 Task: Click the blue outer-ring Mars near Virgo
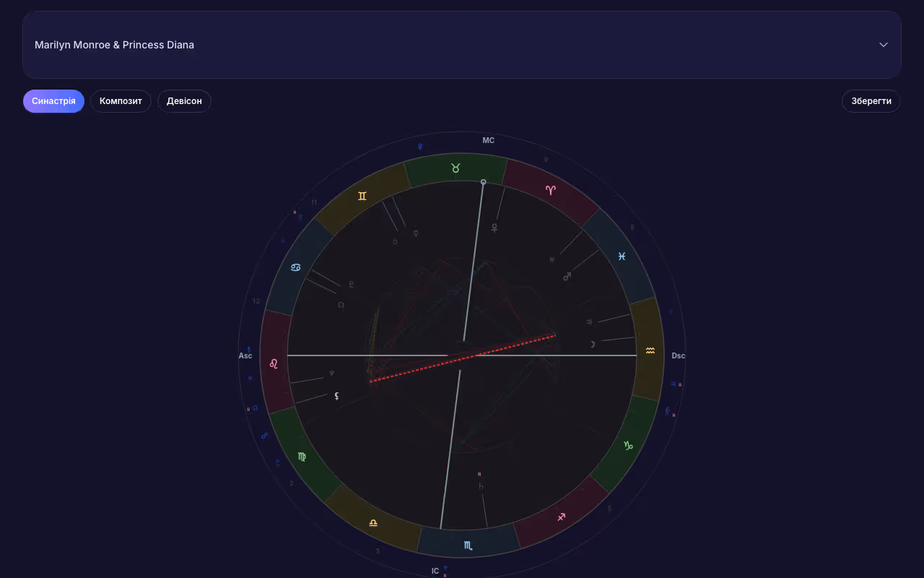(264, 436)
